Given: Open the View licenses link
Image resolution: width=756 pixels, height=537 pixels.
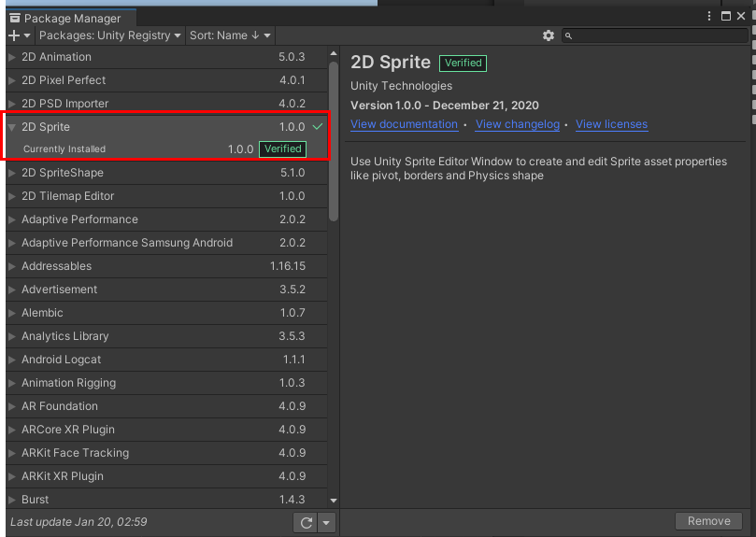Looking at the screenshot, I should [x=611, y=124].
